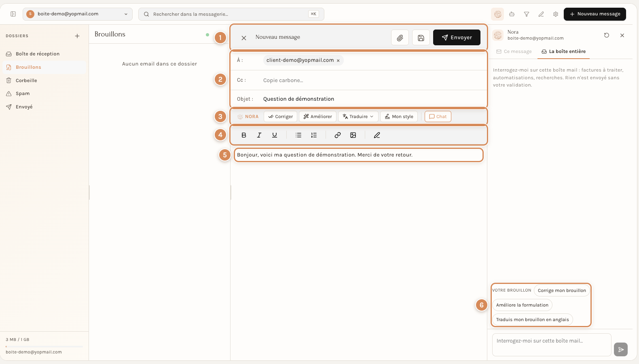Open the Spam folder
639x364 pixels.
tap(44, 93)
